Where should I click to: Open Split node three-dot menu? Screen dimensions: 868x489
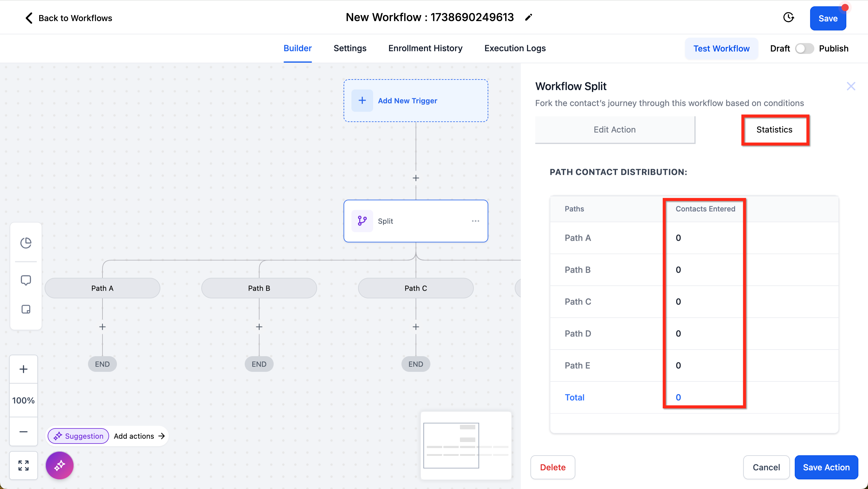click(475, 221)
